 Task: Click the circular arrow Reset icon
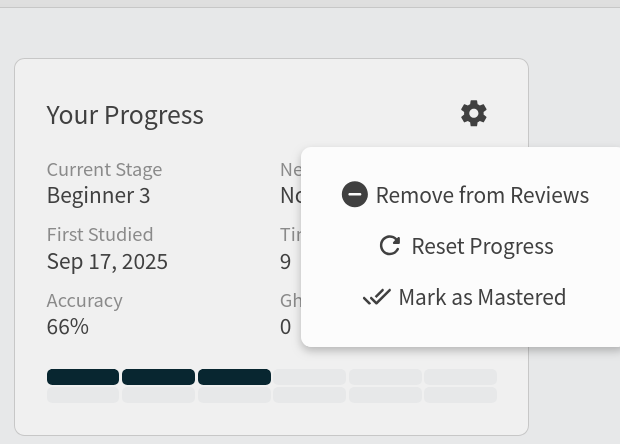tap(390, 246)
